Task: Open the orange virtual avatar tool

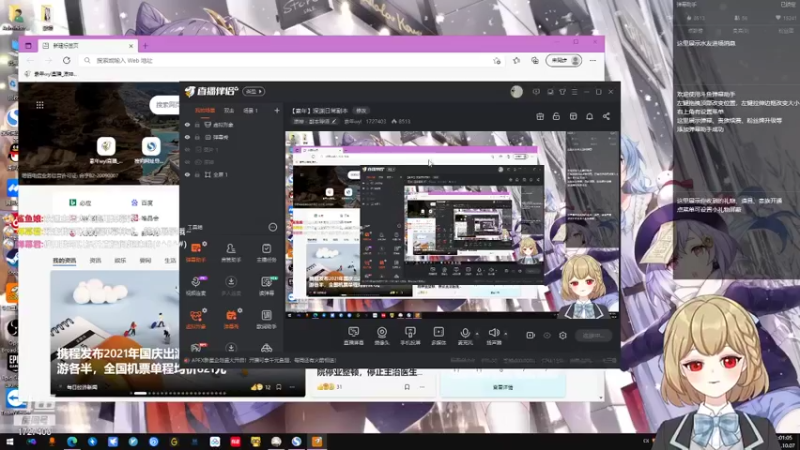Action: coord(196,319)
